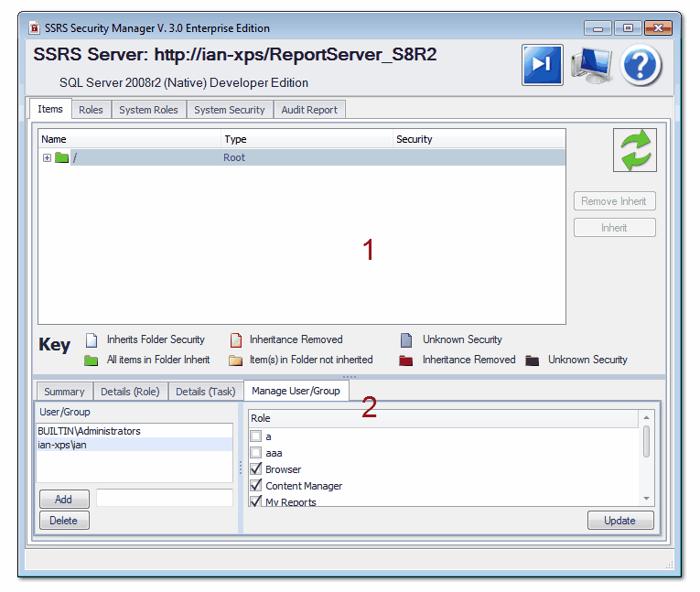
Task: Click the Type column header
Action: 307,139
